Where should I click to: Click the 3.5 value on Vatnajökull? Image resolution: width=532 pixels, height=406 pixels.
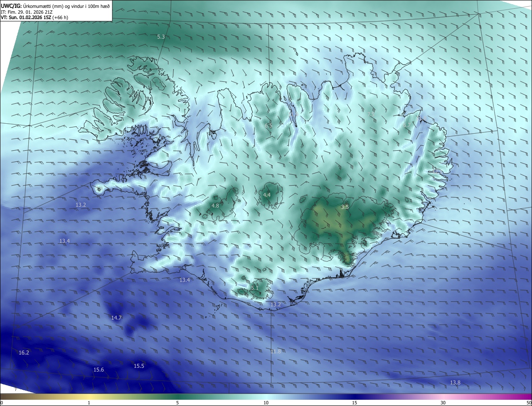345,207
